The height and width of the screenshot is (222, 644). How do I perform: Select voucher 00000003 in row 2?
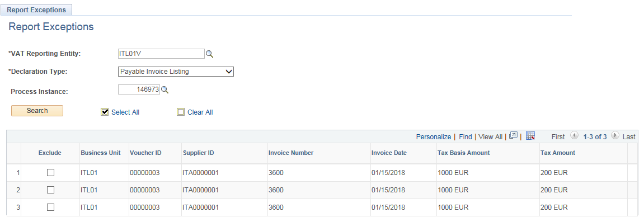coord(144,190)
